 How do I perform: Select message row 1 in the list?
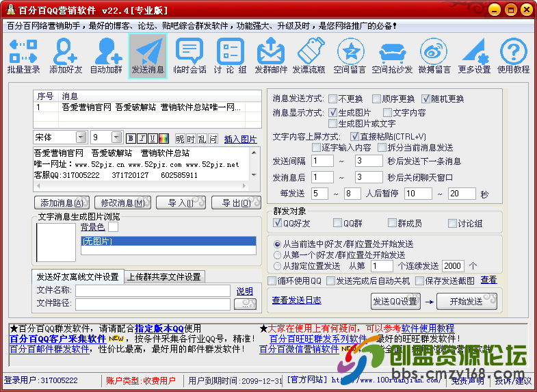(x=147, y=107)
